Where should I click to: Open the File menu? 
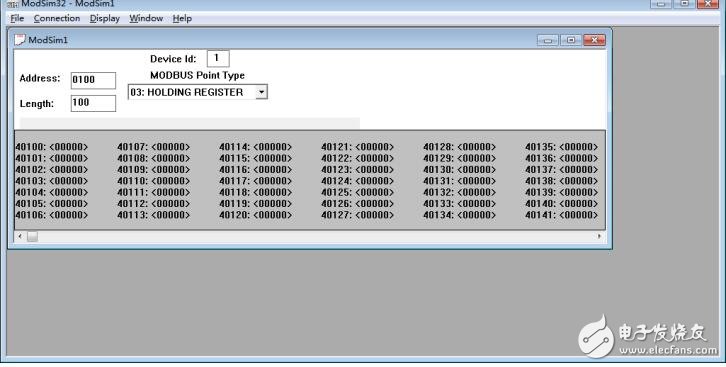17,19
